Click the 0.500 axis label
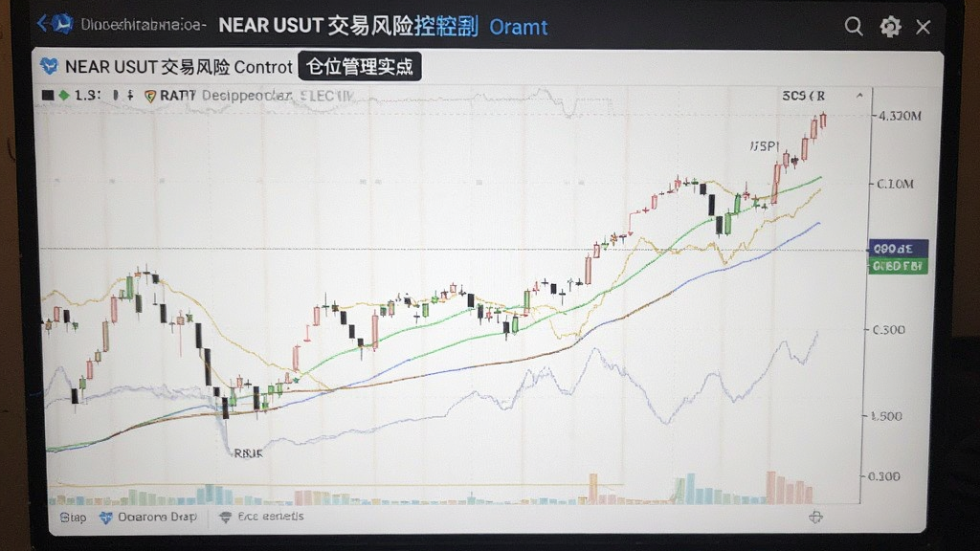980x551 pixels. coord(888,330)
